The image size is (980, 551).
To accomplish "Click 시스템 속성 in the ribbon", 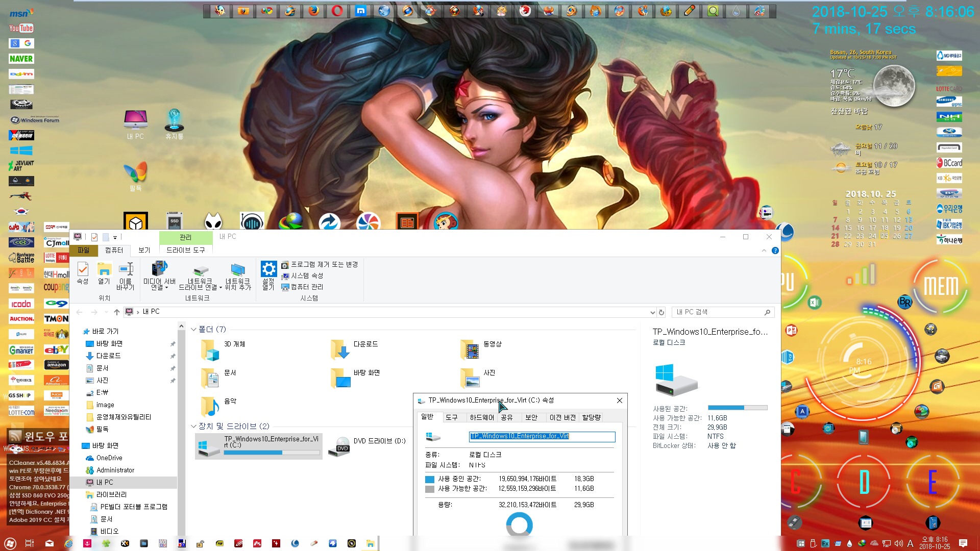I will (302, 276).
